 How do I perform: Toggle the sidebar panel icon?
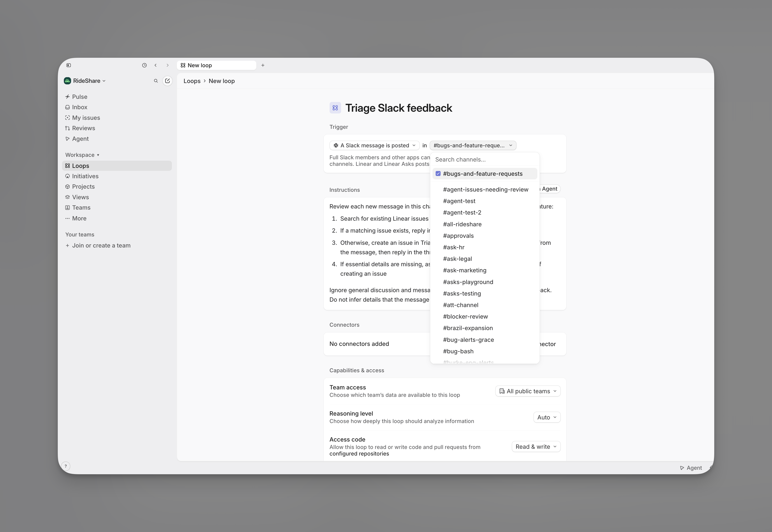69,65
